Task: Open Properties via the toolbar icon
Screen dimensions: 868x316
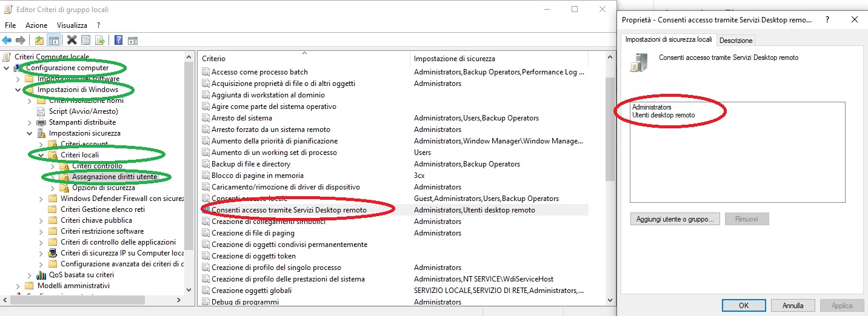Action: pyautogui.click(x=86, y=41)
